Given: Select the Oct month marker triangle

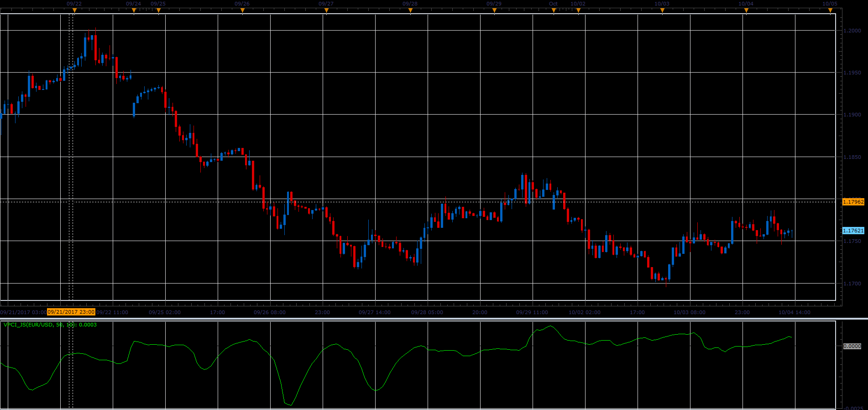Looking at the screenshot, I should [x=554, y=11].
